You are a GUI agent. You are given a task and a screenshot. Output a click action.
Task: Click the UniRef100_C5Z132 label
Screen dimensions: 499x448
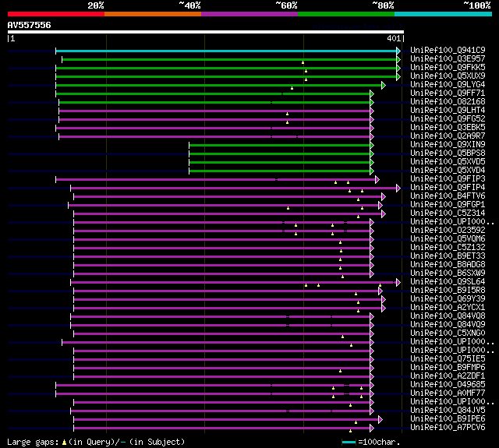(448, 248)
